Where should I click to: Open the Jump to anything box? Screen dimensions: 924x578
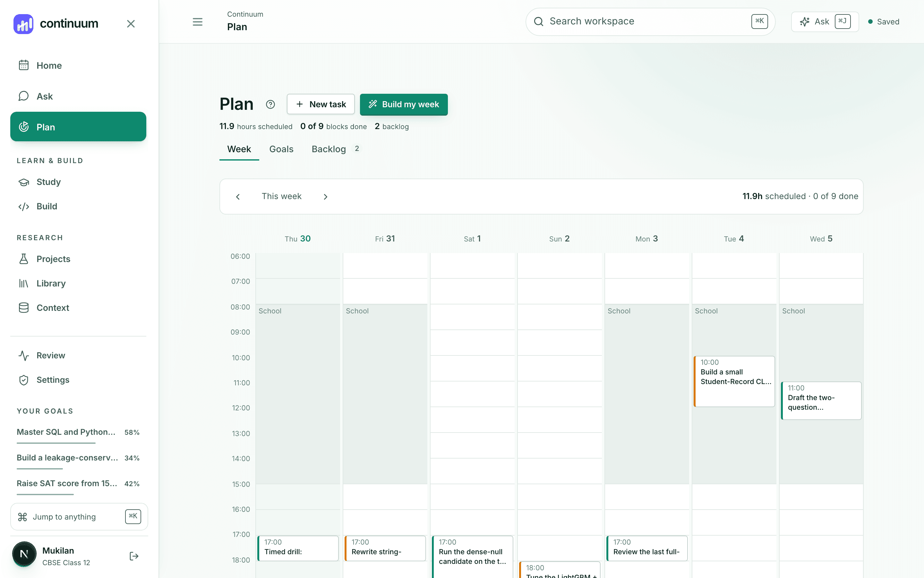tap(79, 517)
